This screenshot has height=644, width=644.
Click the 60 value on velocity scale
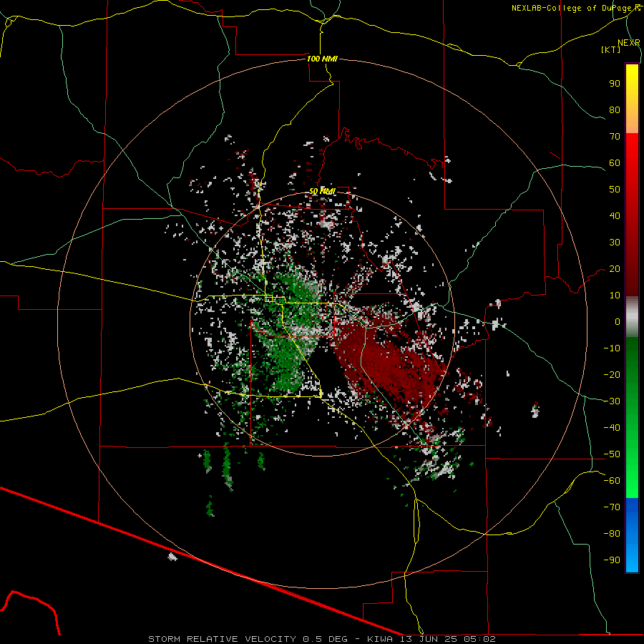615,163
